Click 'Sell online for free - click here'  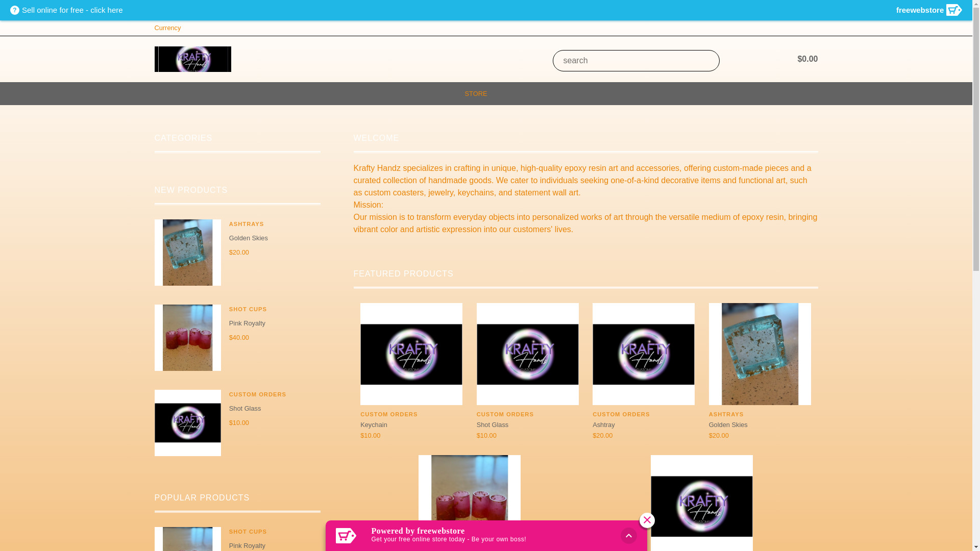tap(72, 10)
